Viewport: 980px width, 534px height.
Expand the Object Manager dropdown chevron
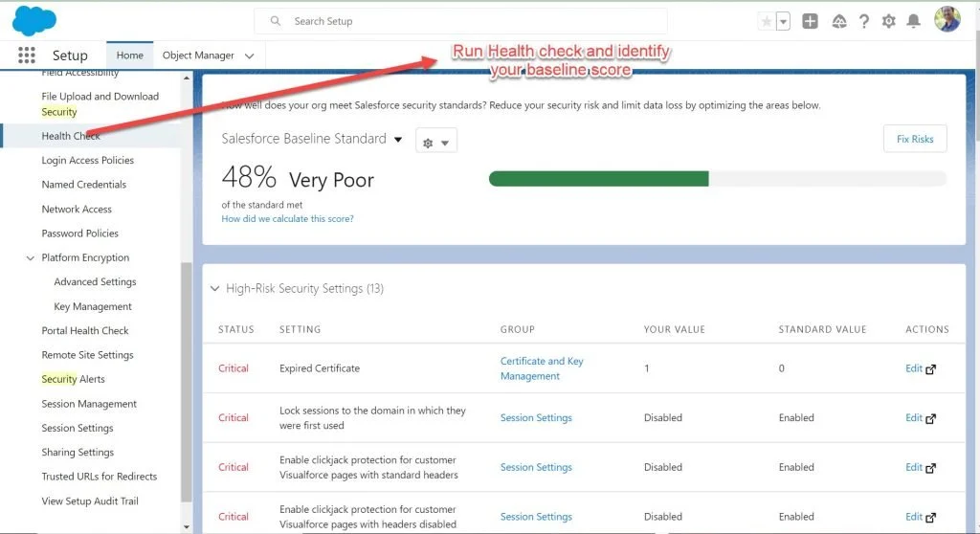coord(250,56)
